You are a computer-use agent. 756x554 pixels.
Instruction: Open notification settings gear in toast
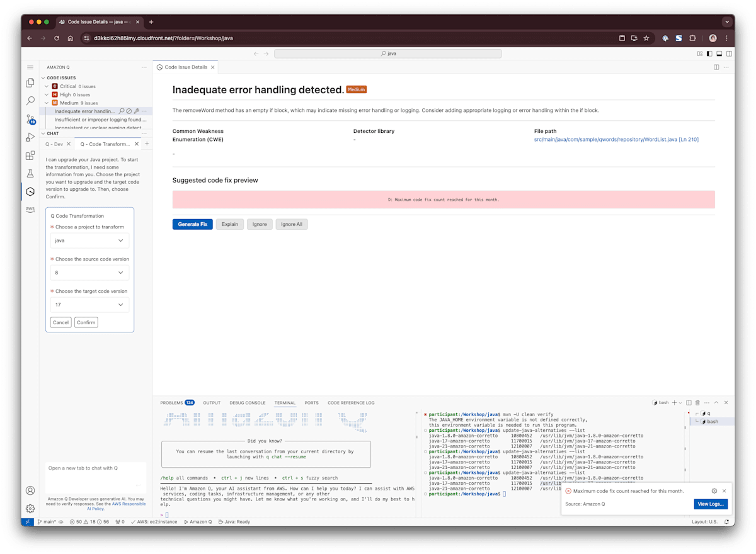tap(714, 491)
